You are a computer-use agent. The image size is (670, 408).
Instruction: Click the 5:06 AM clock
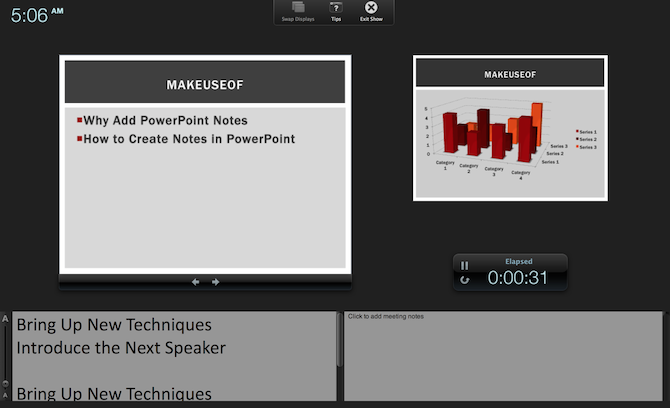pos(37,15)
